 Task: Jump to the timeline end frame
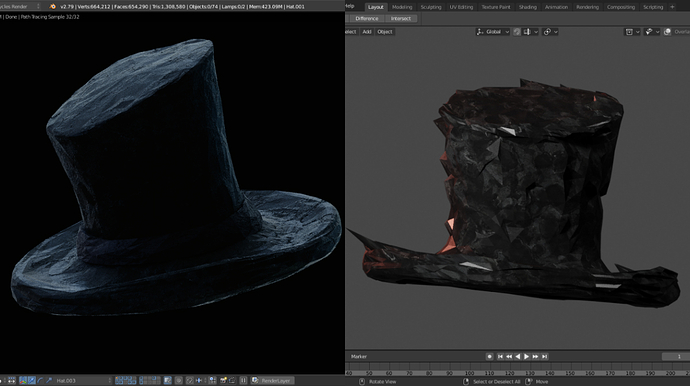coord(544,357)
